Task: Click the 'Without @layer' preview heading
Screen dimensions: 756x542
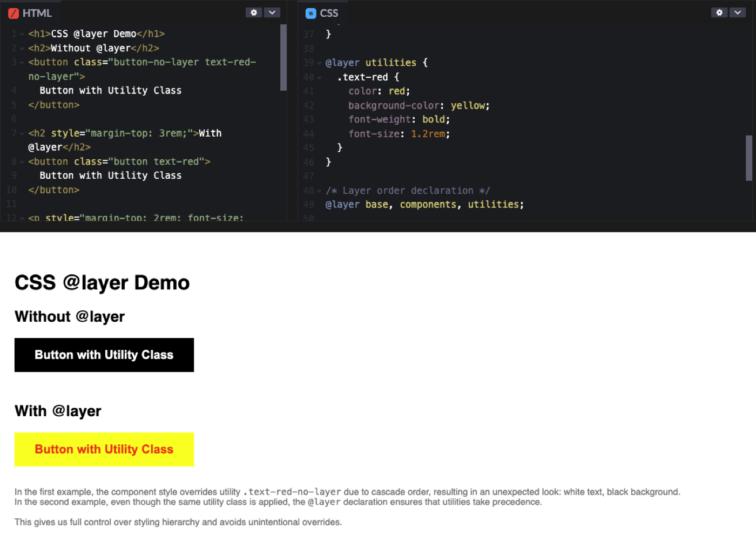Action: click(x=70, y=316)
